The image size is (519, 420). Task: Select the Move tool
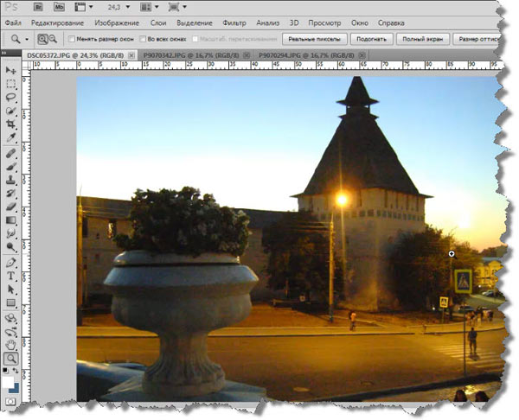click(x=11, y=70)
